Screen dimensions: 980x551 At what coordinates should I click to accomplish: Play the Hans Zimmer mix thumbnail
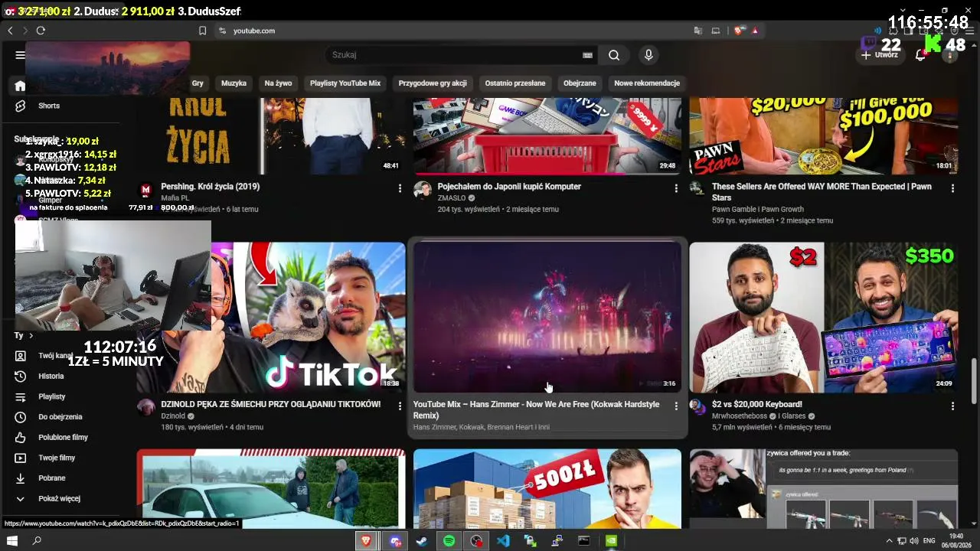pyautogui.click(x=547, y=318)
